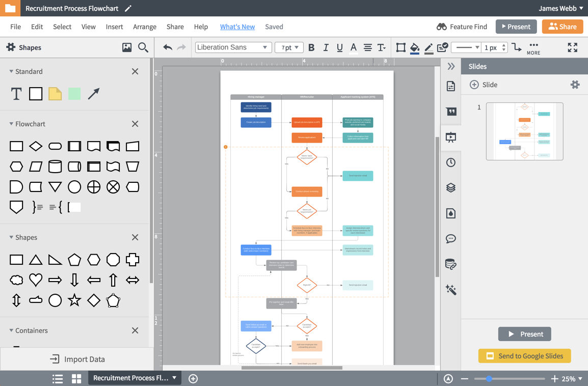
Task: Toggle underline text formatting
Action: pos(339,47)
